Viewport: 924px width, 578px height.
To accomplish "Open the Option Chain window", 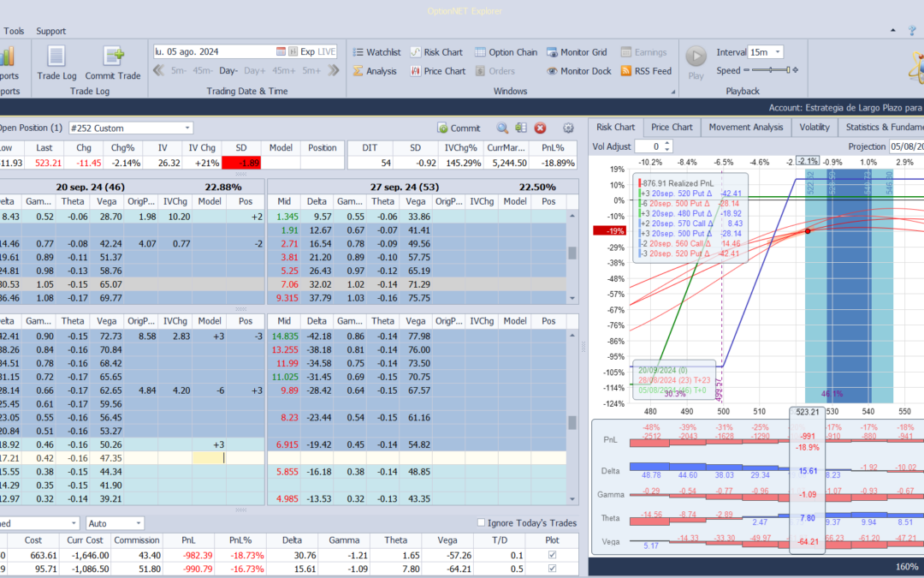I will (x=506, y=52).
